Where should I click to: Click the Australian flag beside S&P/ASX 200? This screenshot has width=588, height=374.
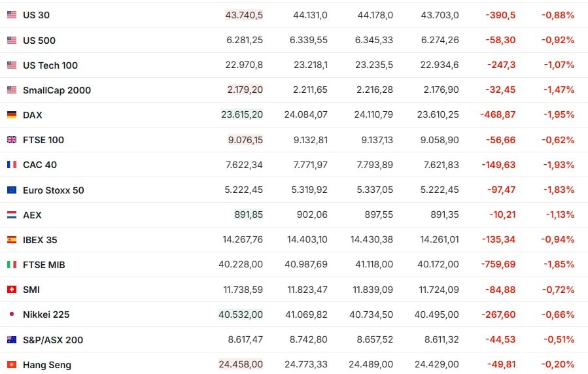(12, 339)
